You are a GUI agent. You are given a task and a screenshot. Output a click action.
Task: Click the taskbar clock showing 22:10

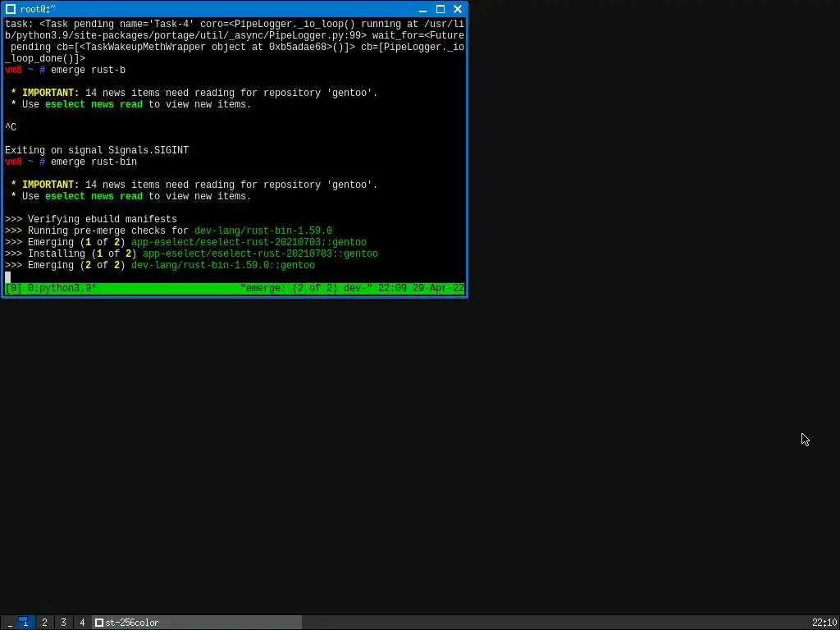(x=824, y=623)
